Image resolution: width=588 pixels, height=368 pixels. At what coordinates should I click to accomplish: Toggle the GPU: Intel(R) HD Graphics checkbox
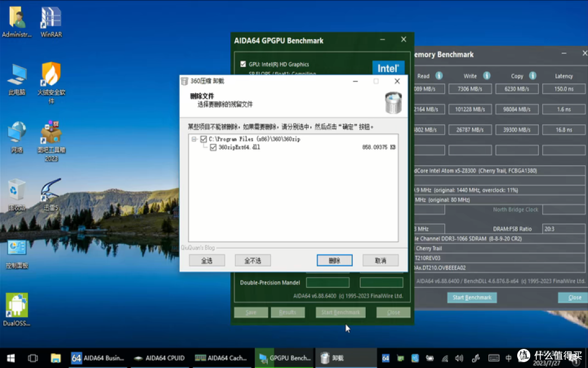[243, 64]
